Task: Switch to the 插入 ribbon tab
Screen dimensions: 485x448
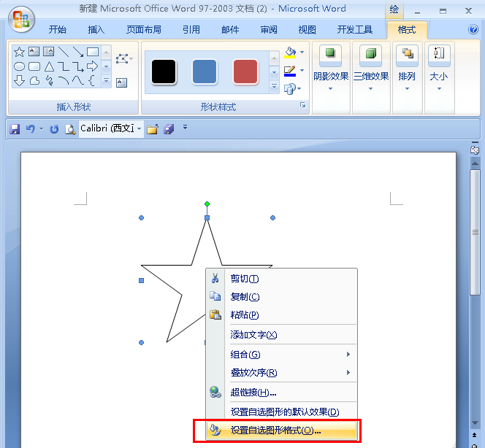Action: tap(96, 30)
